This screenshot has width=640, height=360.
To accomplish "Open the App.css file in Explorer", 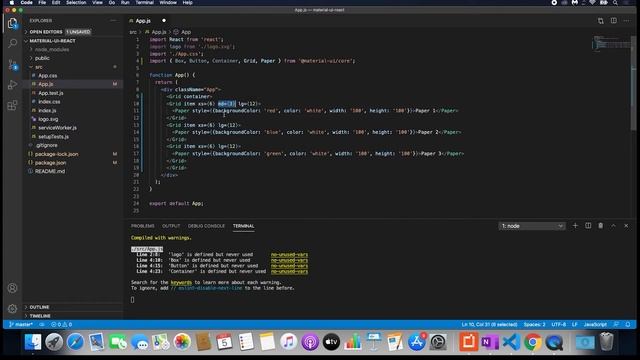I will pos(48,76).
